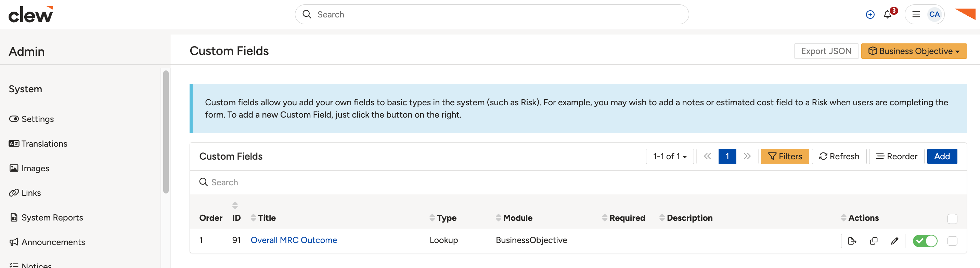The height and width of the screenshot is (268, 980).
Task: Click the orange triangle icon in top right corner
Action: (x=966, y=14)
